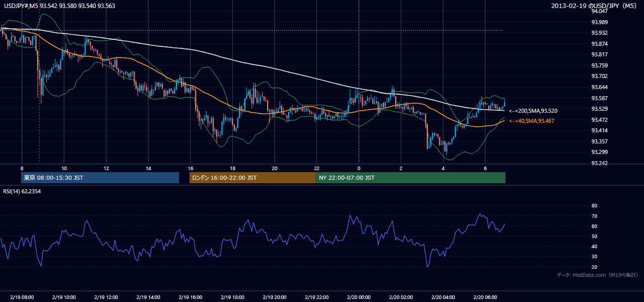This screenshot has width=644, height=302.
Task: Click the RSI(14) 62.2354 indicator label
Action: tap(22, 191)
